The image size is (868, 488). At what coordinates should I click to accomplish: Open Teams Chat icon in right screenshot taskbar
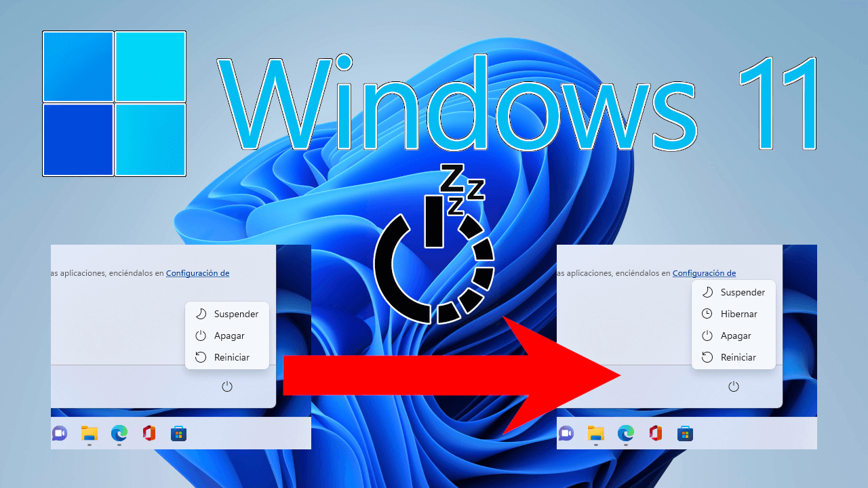pyautogui.click(x=566, y=433)
